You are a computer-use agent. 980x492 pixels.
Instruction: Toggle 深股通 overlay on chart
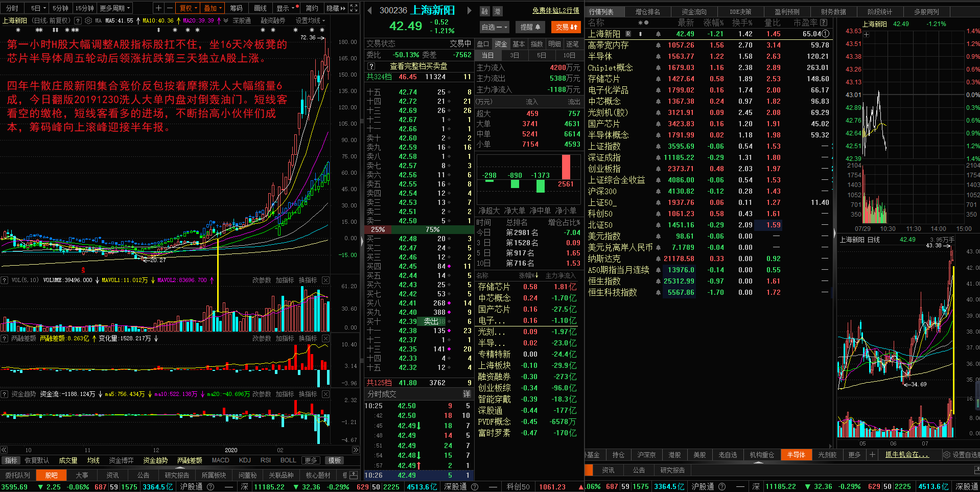pyautogui.click(x=242, y=21)
